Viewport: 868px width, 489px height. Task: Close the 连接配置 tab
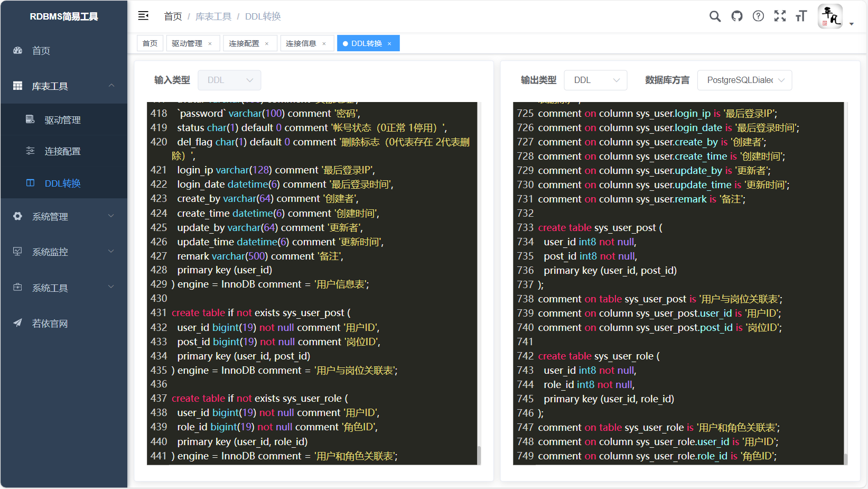[x=267, y=44]
